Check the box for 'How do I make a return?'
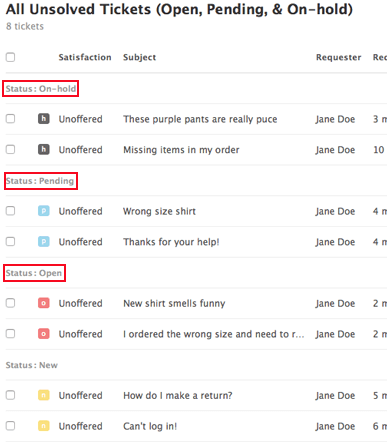The height and width of the screenshot is (443, 387). point(10,395)
